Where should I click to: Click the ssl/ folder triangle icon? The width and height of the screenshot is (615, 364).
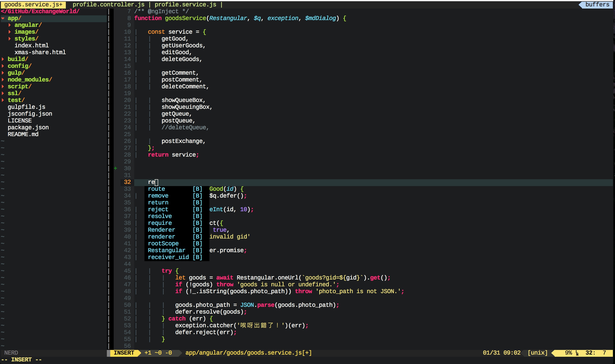[x=3, y=93]
